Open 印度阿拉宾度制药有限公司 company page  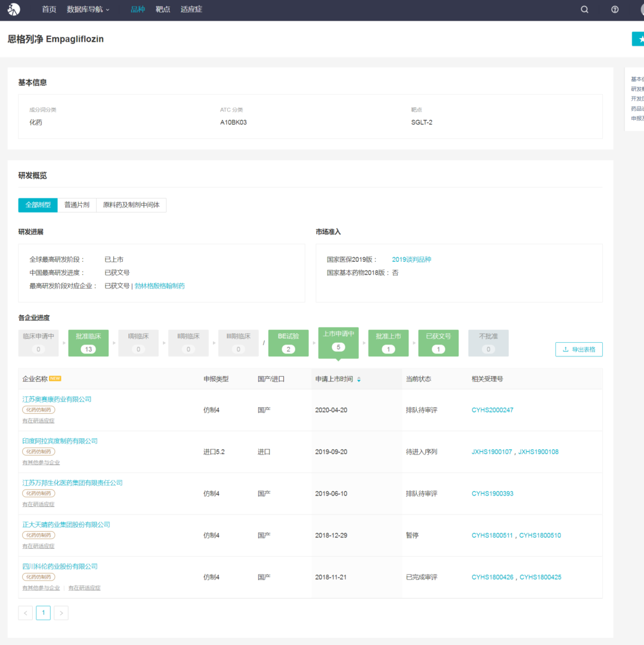click(60, 441)
